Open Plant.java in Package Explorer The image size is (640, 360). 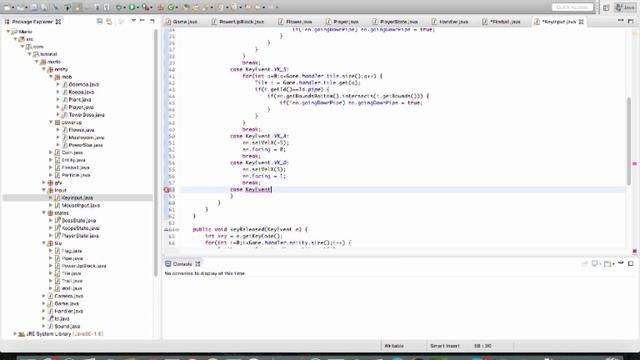point(80,100)
